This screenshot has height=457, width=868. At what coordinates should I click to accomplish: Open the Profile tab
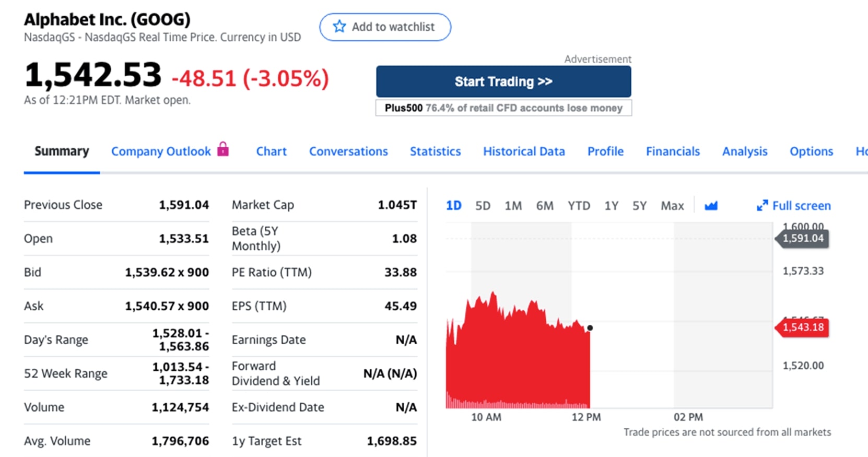tap(605, 151)
